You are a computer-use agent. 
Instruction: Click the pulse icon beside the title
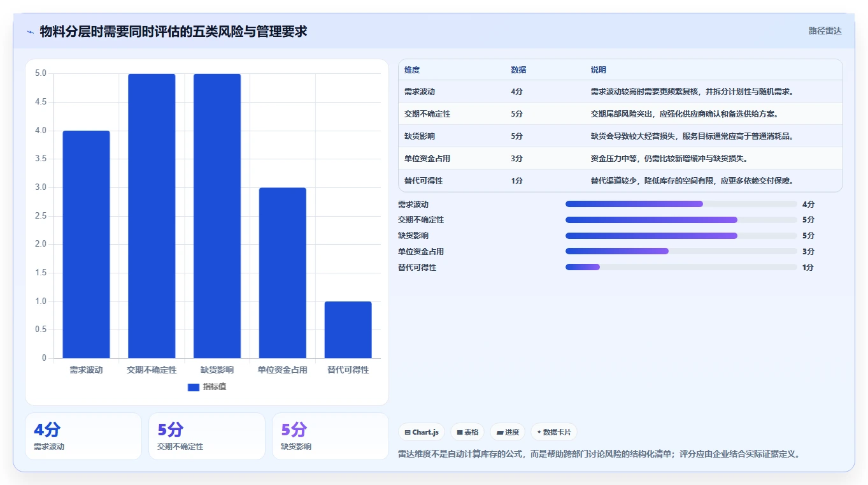point(30,31)
